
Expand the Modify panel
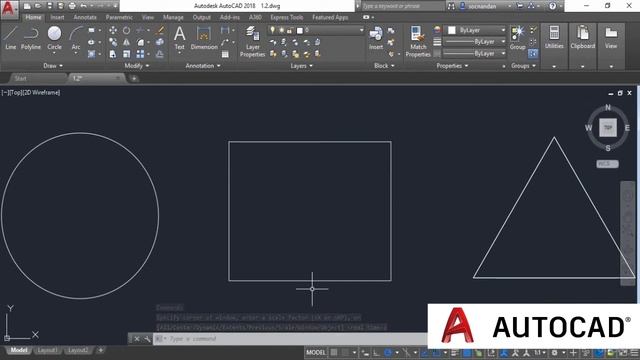click(x=137, y=66)
